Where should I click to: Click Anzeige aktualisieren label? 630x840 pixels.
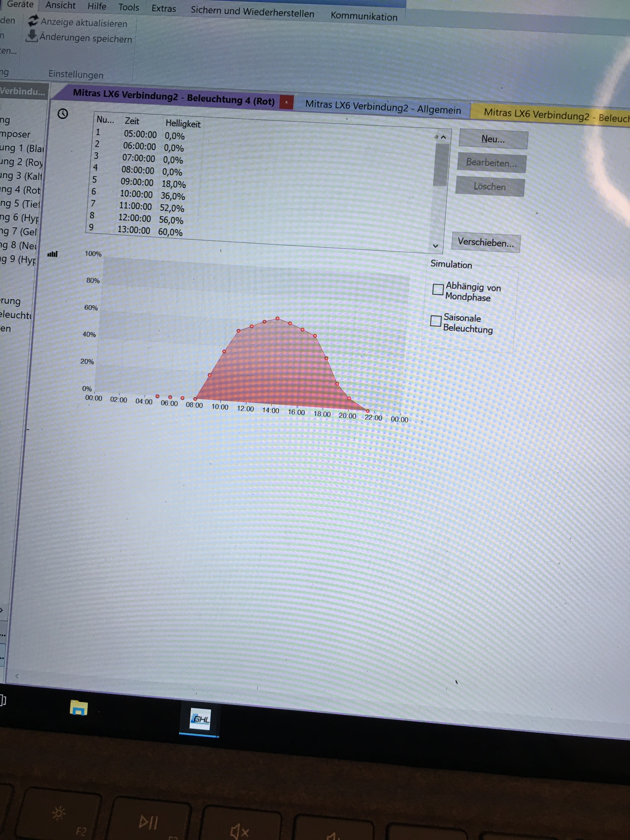[84, 23]
